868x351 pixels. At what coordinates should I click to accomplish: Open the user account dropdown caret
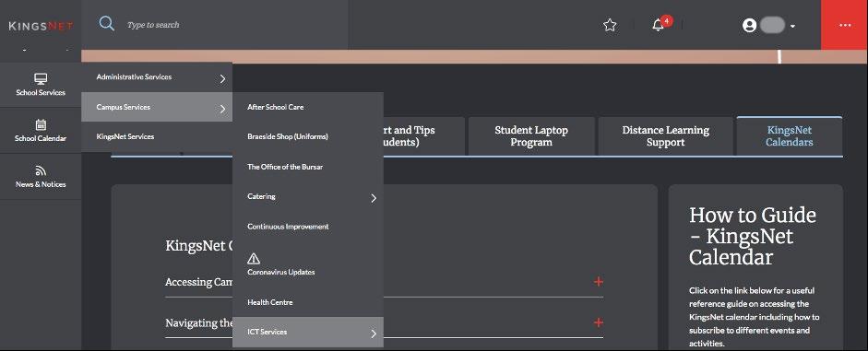(792, 26)
